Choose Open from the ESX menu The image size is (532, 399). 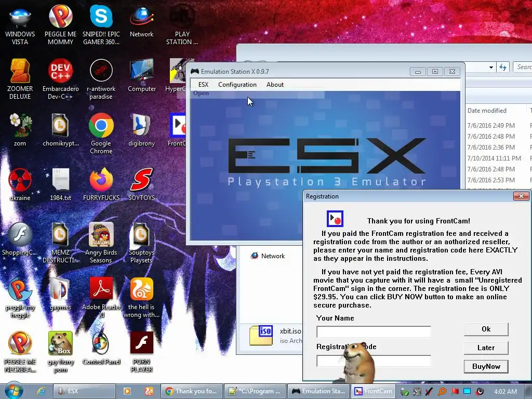201,93
